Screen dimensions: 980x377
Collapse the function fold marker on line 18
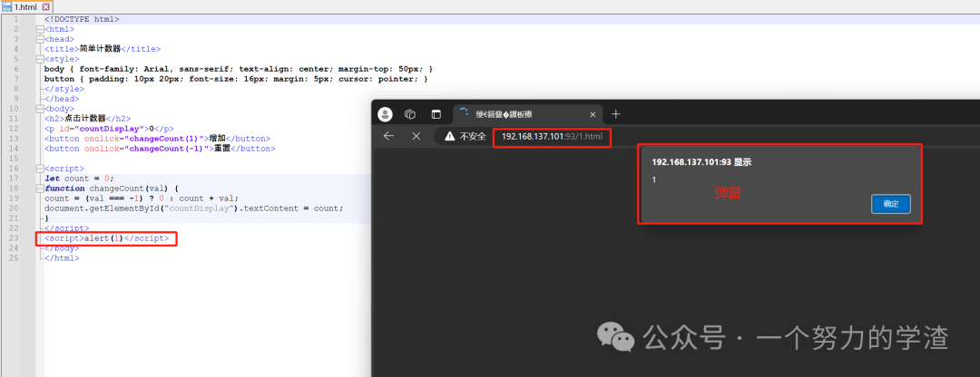pyautogui.click(x=40, y=188)
